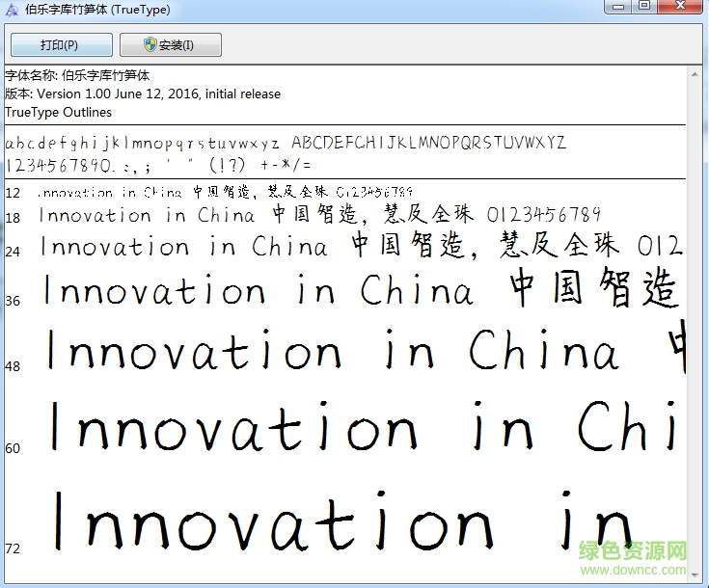The width and height of the screenshot is (709, 588).
Task: Click the size 24 label
Action: (x=13, y=252)
